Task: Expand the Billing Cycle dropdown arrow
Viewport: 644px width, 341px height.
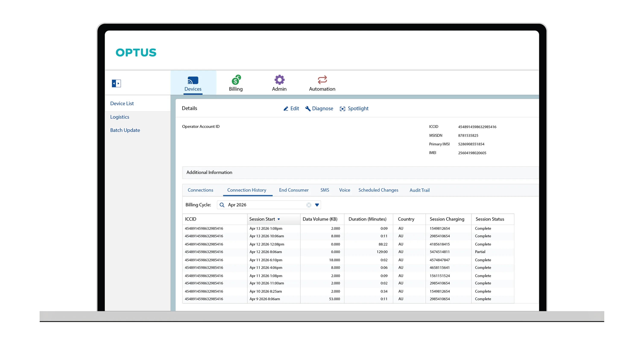Action: [317, 205]
